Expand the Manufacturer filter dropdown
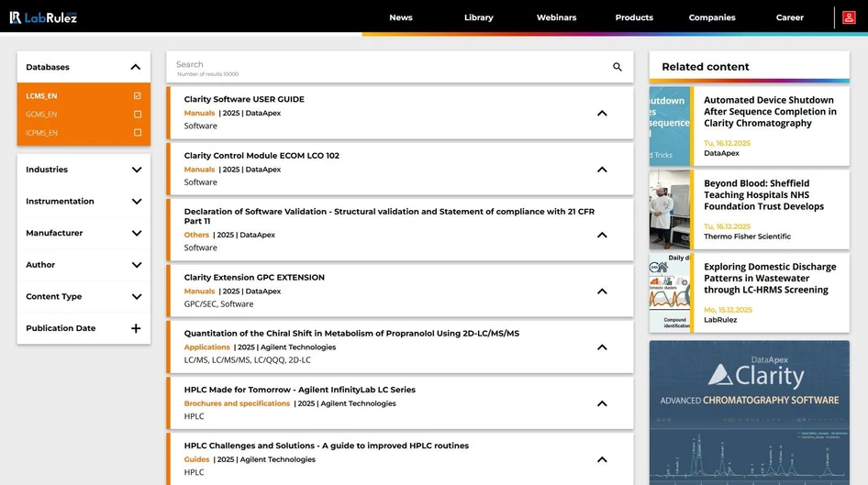Image resolution: width=868 pixels, height=485 pixels. click(136, 233)
